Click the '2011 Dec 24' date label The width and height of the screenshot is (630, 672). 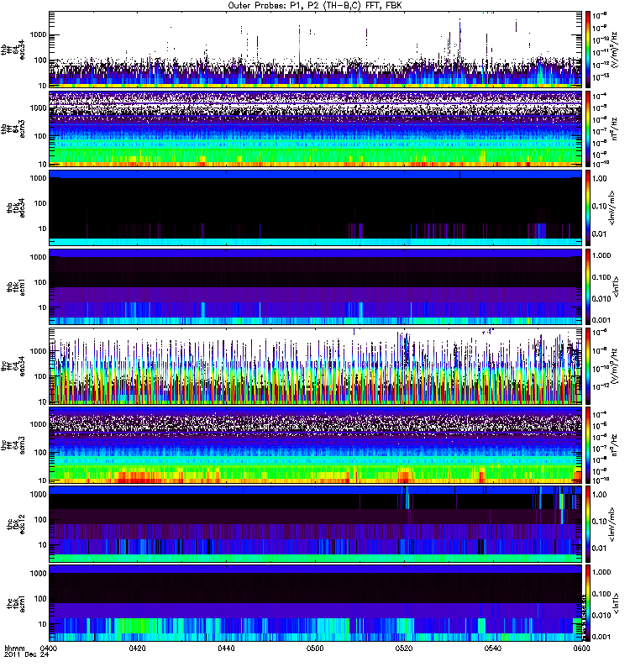(27, 654)
